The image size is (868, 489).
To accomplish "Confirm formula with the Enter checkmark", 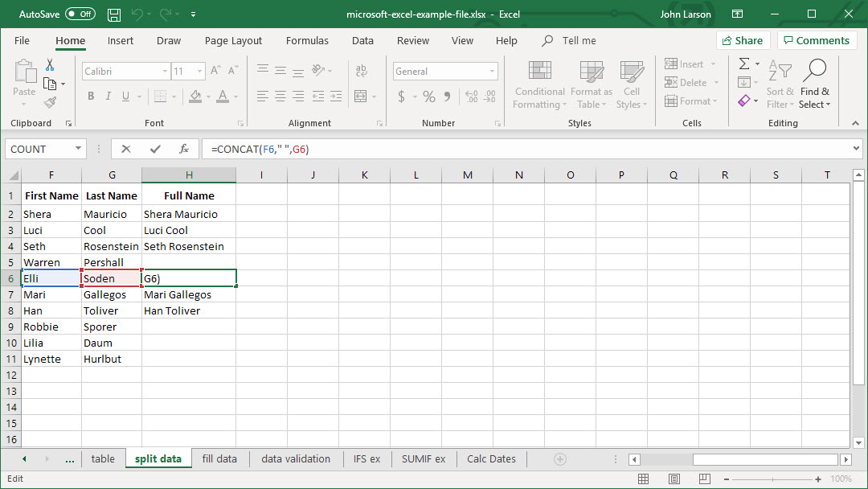I will pos(155,149).
